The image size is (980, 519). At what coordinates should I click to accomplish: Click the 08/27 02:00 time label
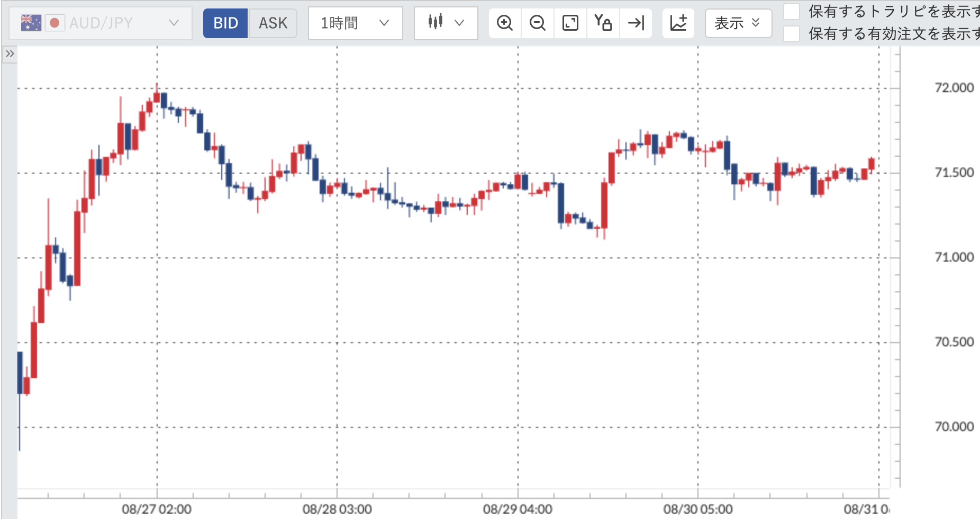tap(157, 509)
